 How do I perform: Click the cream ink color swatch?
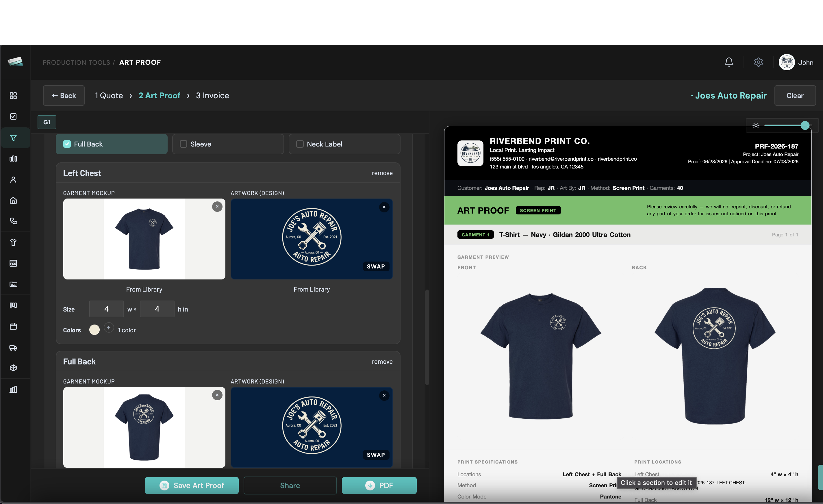coord(94,330)
